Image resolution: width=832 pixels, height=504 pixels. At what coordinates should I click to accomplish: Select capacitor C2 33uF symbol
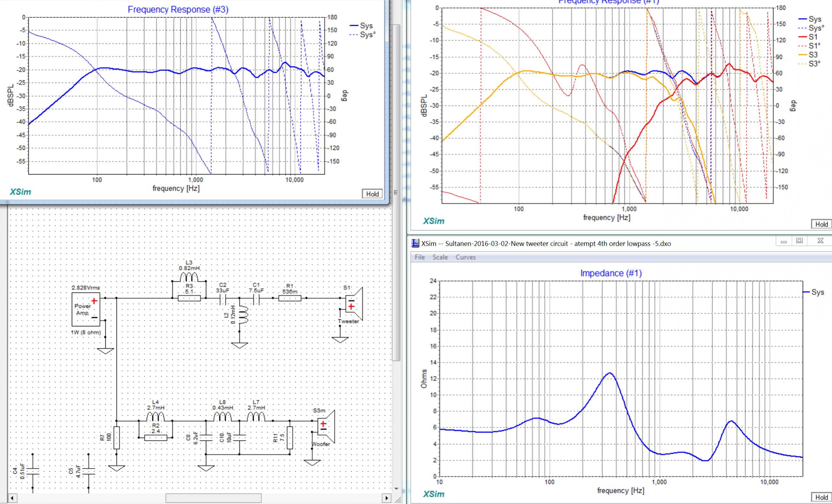tap(223, 298)
